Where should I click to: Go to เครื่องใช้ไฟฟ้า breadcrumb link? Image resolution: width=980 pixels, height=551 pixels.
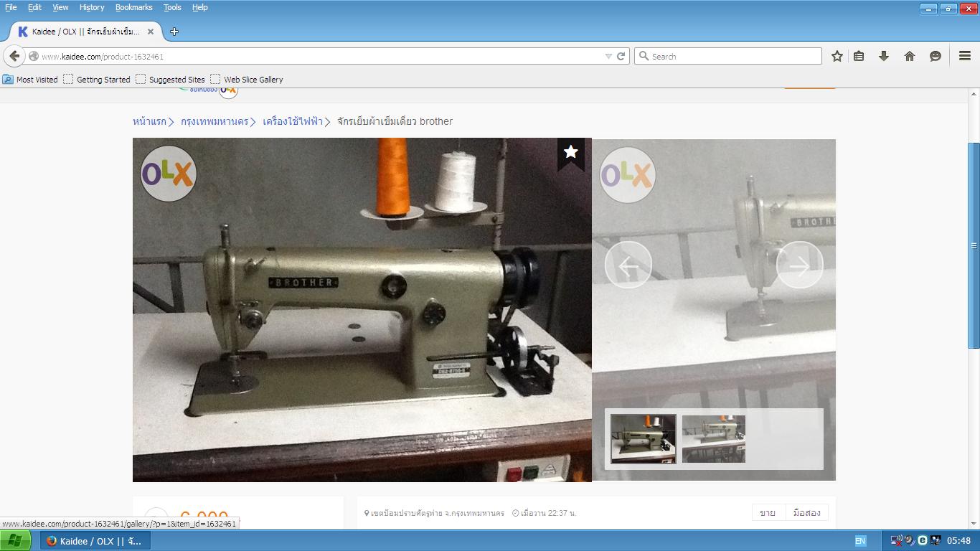[x=293, y=121]
